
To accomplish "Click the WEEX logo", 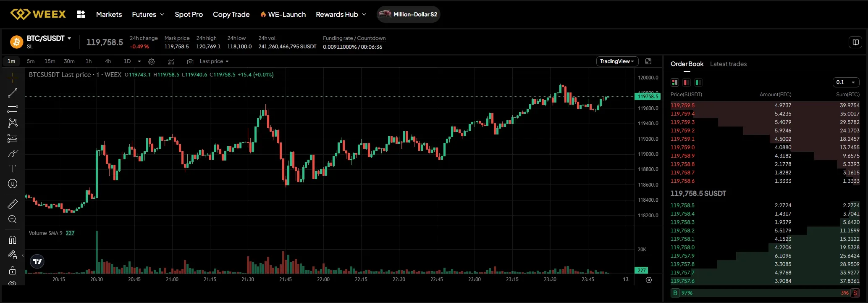I will tap(38, 14).
